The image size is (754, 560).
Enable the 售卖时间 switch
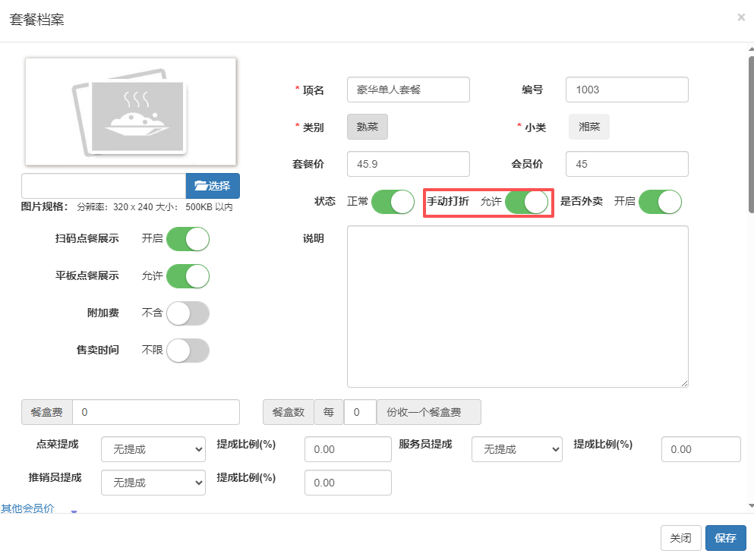click(x=188, y=351)
